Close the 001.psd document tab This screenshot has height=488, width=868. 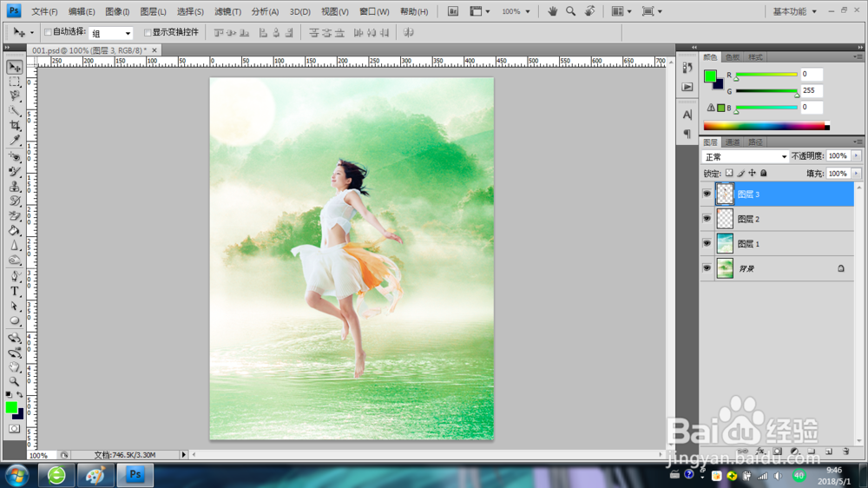click(155, 50)
